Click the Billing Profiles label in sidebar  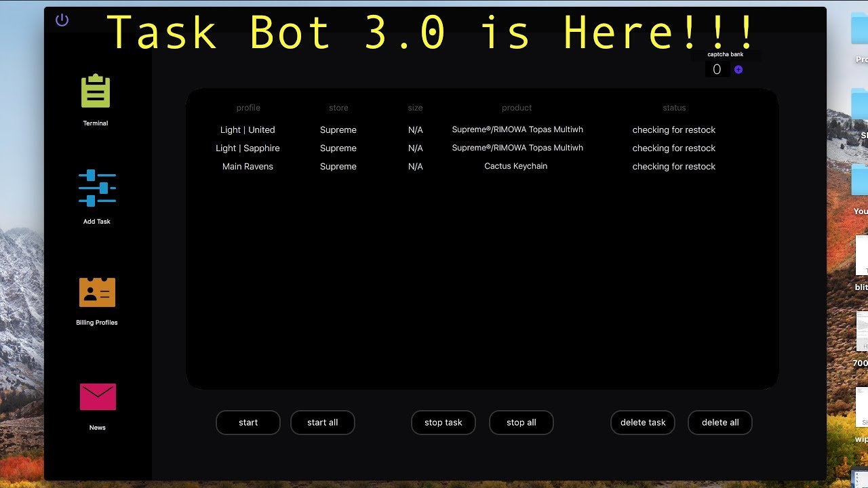pyautogui.click(x=97, y=323)
